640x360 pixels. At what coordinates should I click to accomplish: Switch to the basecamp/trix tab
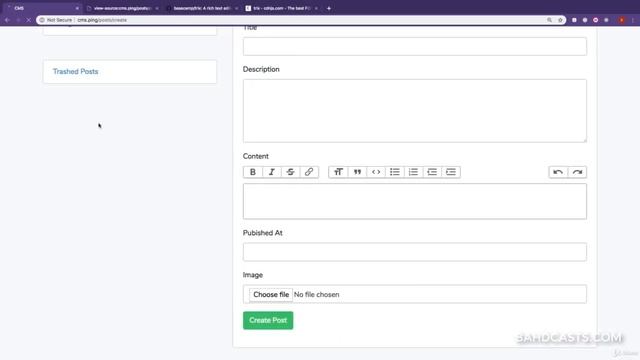202,8
